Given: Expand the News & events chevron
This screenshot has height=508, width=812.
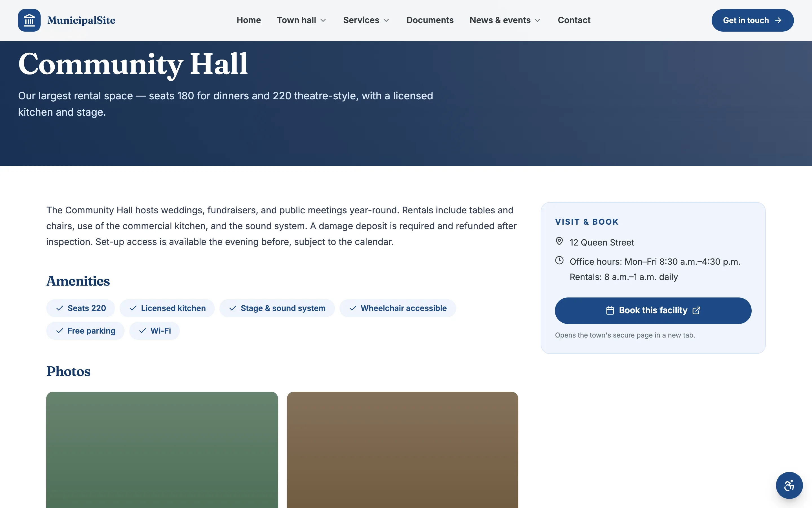Looking at the screenshot, I should pyautogui.click(x=538, y=21).
